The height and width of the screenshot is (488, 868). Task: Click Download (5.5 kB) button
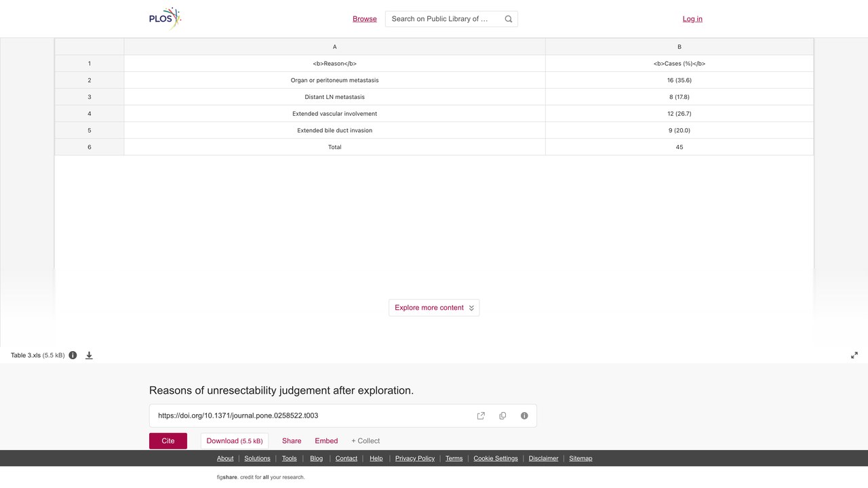pyautogui.click(x=235, y=441)
